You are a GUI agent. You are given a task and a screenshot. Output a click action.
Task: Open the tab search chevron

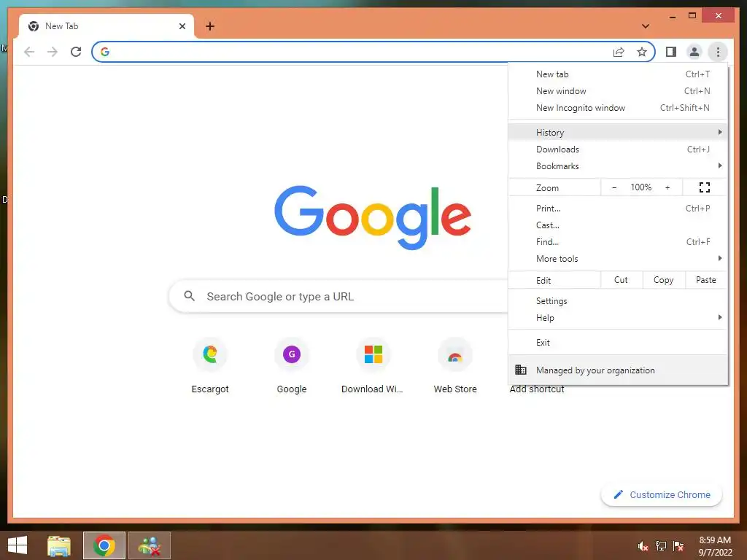click(x=646, y=26)
